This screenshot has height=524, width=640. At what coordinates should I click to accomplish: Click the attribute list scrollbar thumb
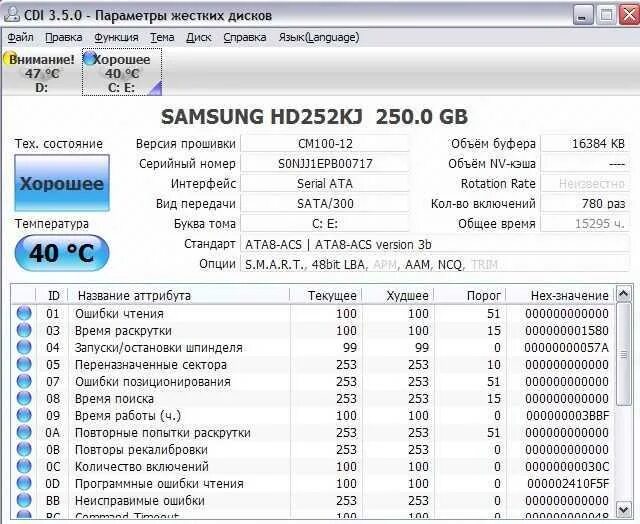623,354
